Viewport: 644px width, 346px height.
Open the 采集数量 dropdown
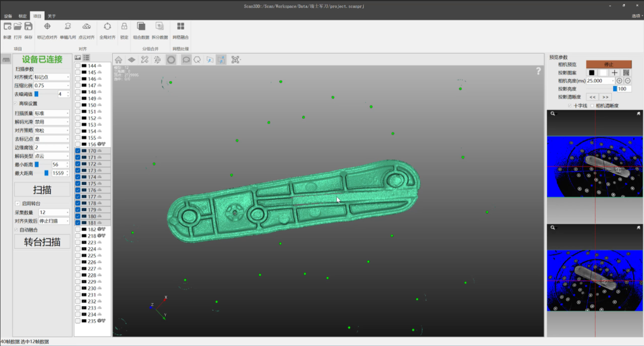click(54, 212)
